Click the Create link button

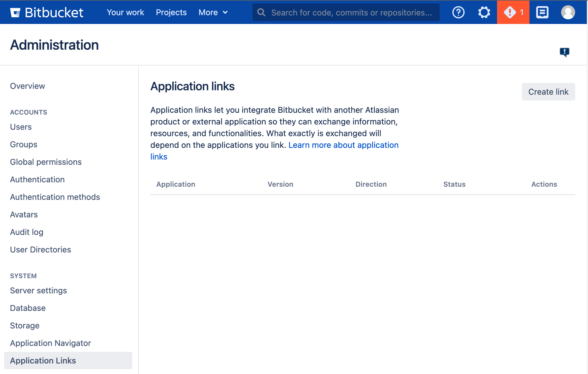click(x=549, y=91)
